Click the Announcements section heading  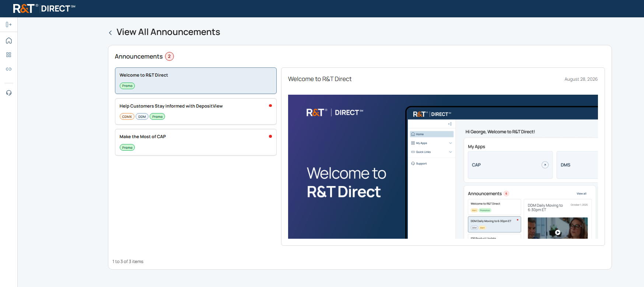click(x=139, y=56)
